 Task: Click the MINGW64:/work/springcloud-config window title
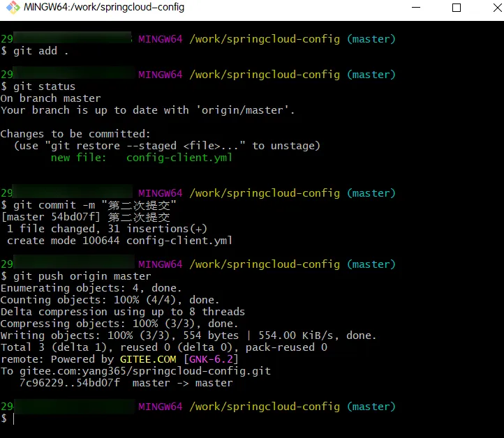(x=104, y=8)
